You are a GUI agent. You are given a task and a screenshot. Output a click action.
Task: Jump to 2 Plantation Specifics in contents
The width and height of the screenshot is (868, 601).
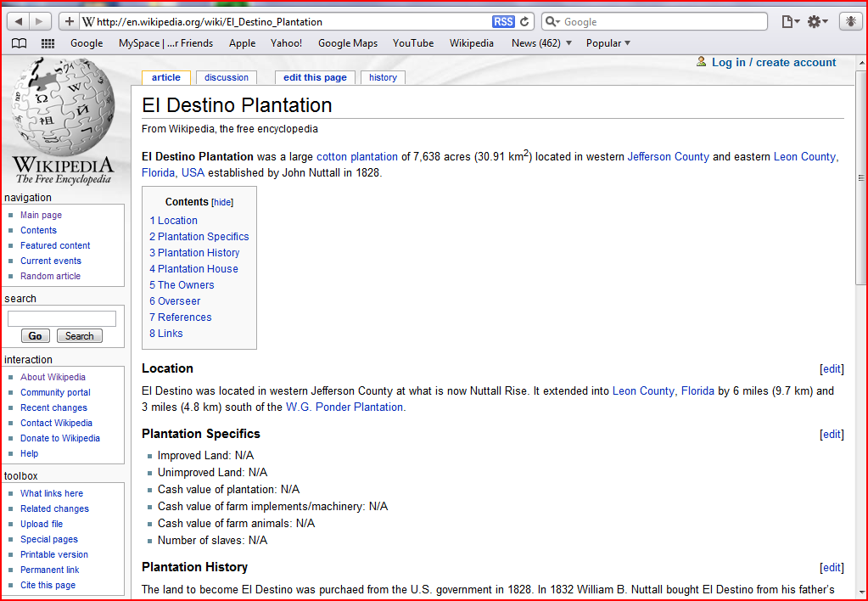click(x=199, y=237)
